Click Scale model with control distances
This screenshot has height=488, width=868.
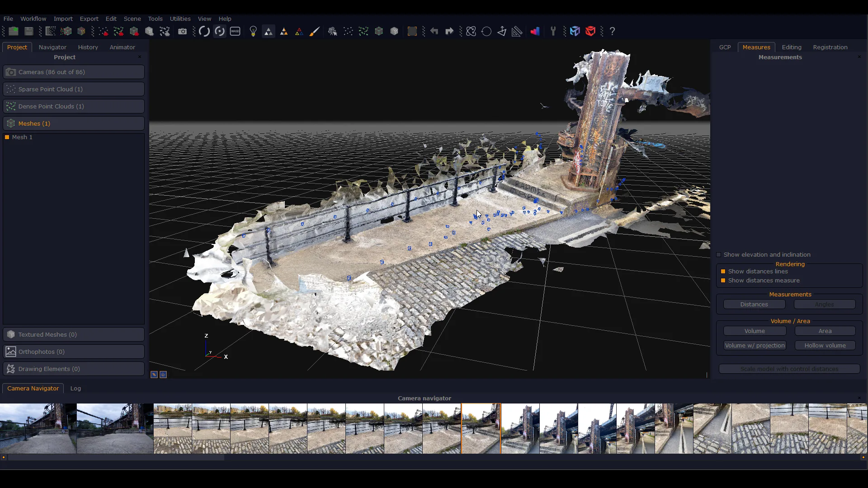[x=790, y=369]
